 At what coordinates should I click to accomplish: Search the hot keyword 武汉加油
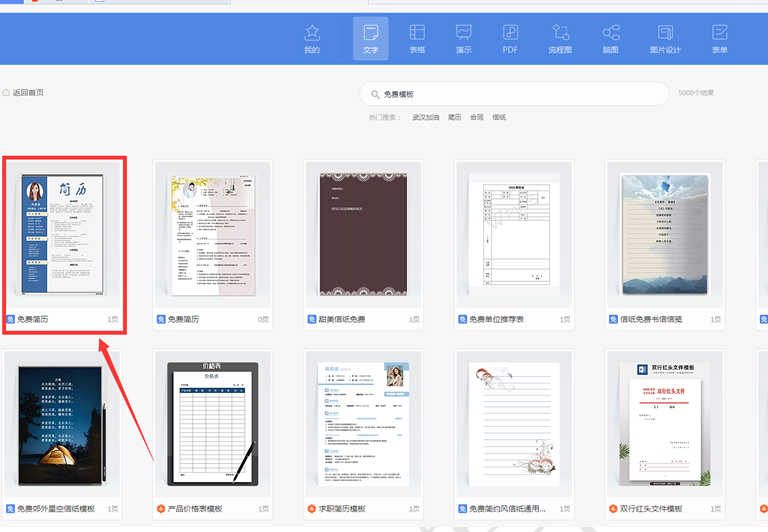[426, 117]
